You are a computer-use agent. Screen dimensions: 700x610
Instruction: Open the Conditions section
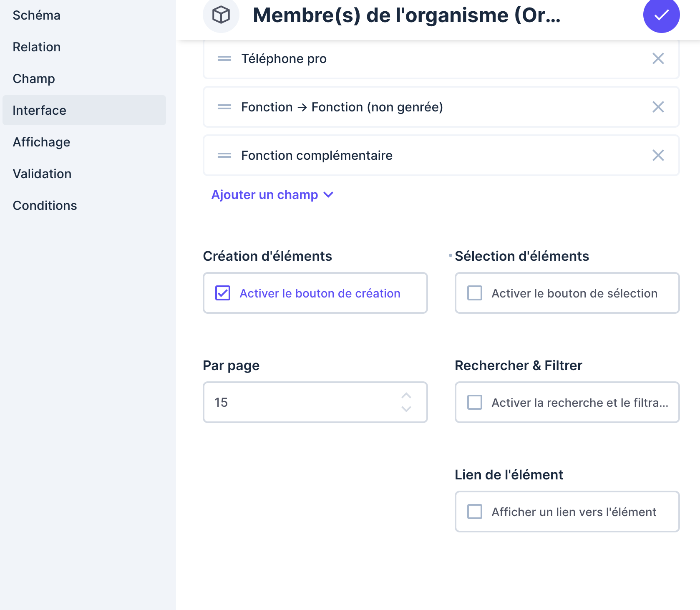(x=45, y=206)
